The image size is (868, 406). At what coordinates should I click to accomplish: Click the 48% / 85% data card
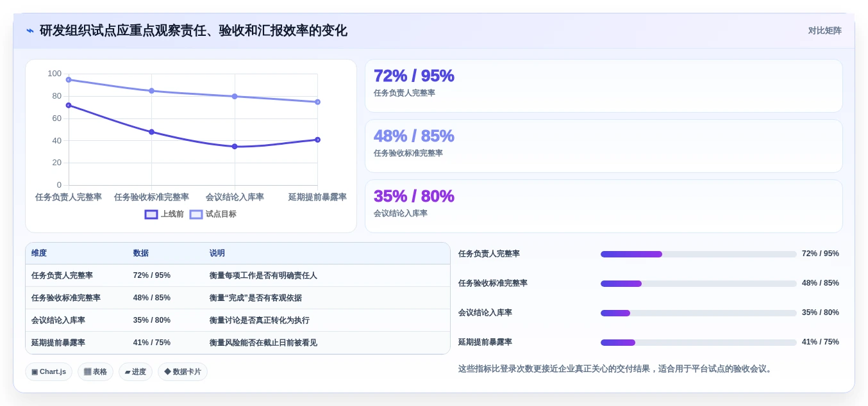pyautogui.click(x=603, y=146)
